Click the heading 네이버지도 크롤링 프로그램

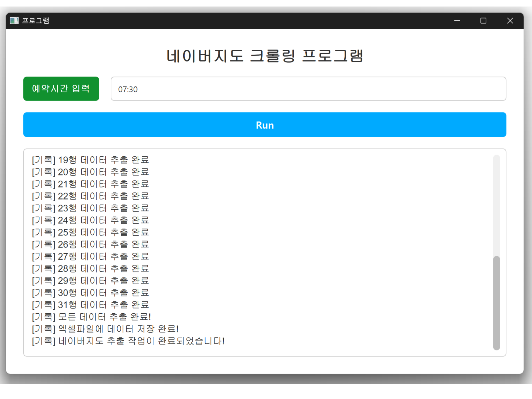pyautogui.click(x=265, y=56)
